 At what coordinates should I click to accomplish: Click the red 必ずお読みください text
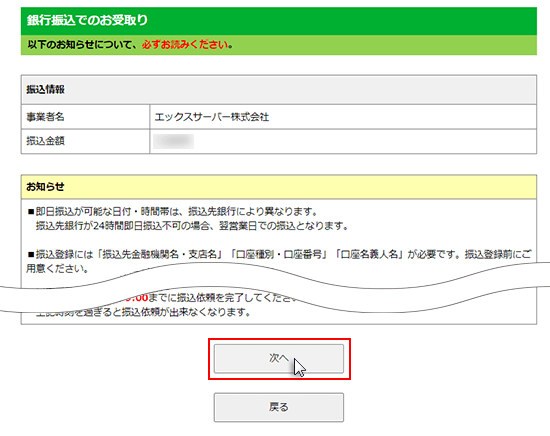point(185,45)
